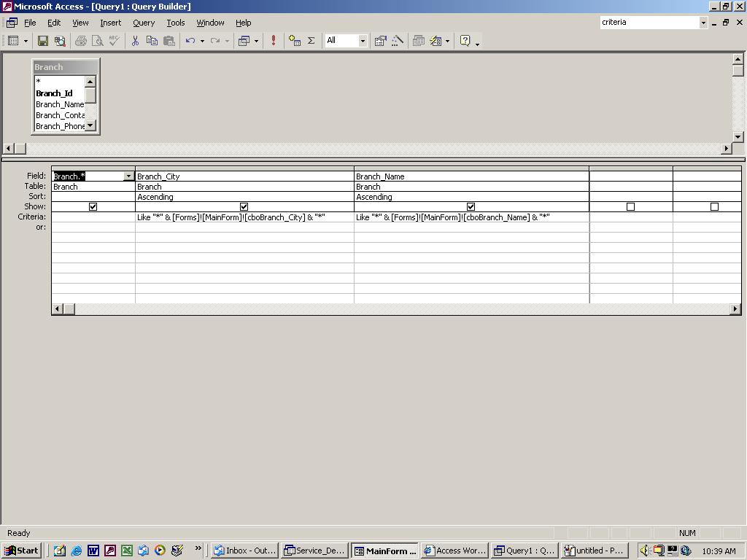
Task: Check Show box in first empty column
Action: point(630,206)
